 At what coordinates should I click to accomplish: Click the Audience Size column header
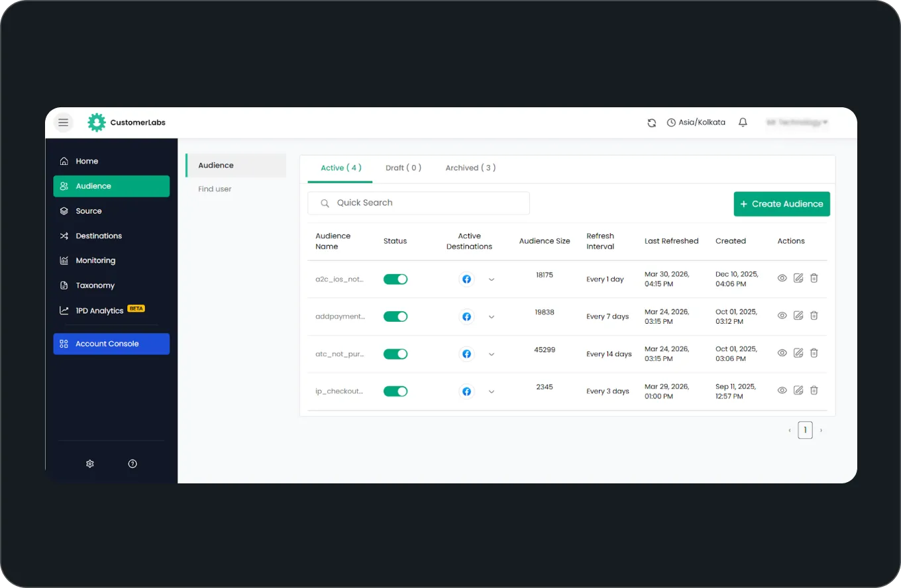(x=545, y=241)
